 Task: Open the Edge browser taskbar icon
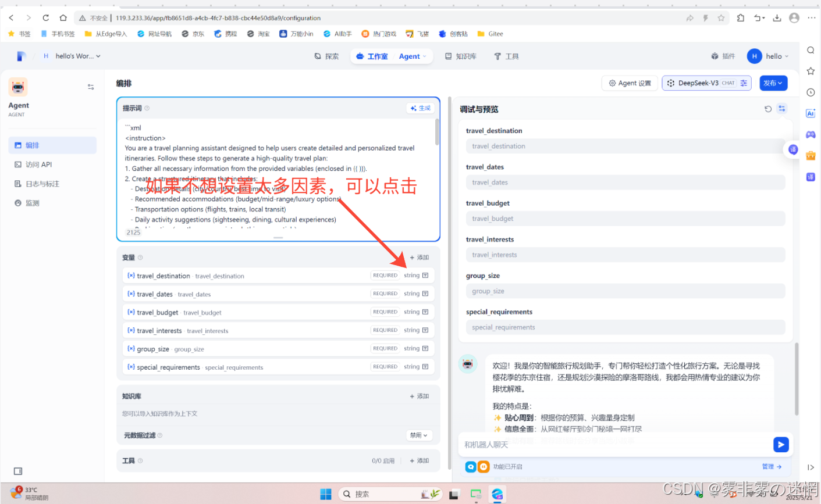point(497,494)
